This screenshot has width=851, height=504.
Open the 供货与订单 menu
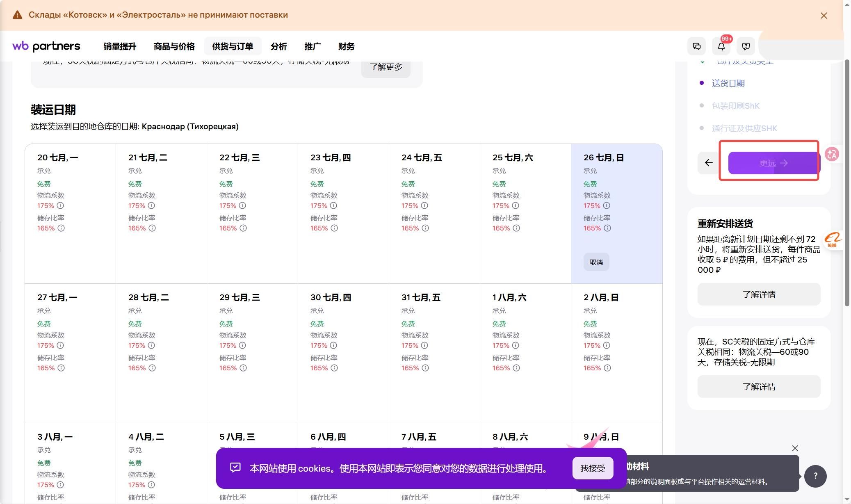pyautogui.click(x=233, y=46)
